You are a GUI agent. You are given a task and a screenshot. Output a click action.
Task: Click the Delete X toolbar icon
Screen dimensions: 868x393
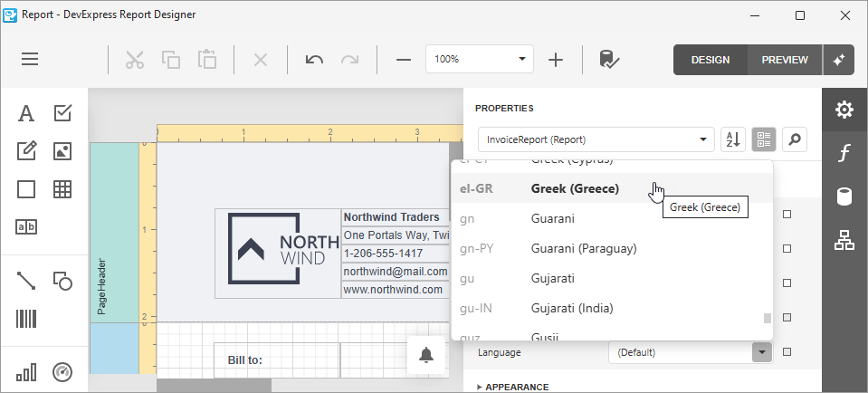(x=260, y=59)
